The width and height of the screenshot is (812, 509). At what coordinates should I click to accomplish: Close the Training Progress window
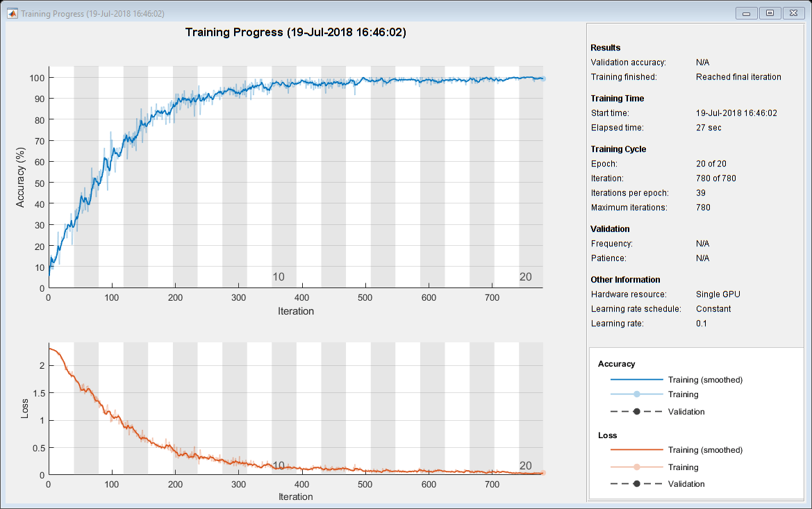(x=793, y=13)
